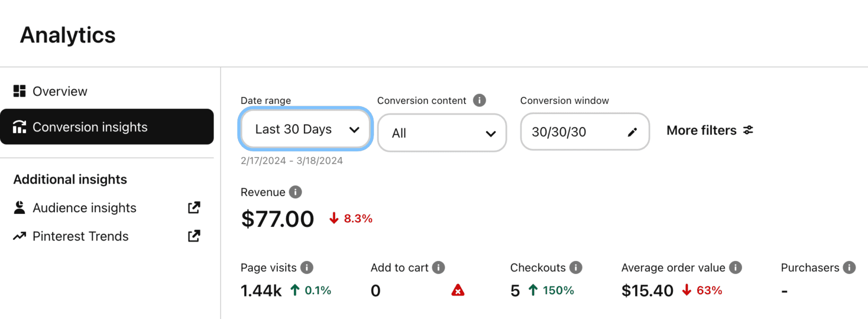The width and height of the screenshot is (868, 319).
Task: Click the red warning icon beside Add to cart
Action: pyautogui.click(x=458, y=291)
